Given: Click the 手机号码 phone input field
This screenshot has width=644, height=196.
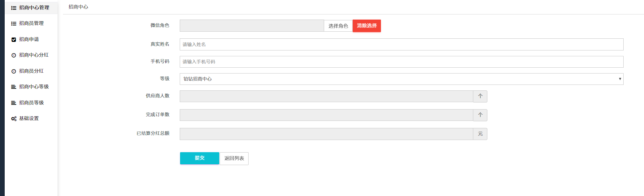Looking at the screenshot, I should coord(401,62).
